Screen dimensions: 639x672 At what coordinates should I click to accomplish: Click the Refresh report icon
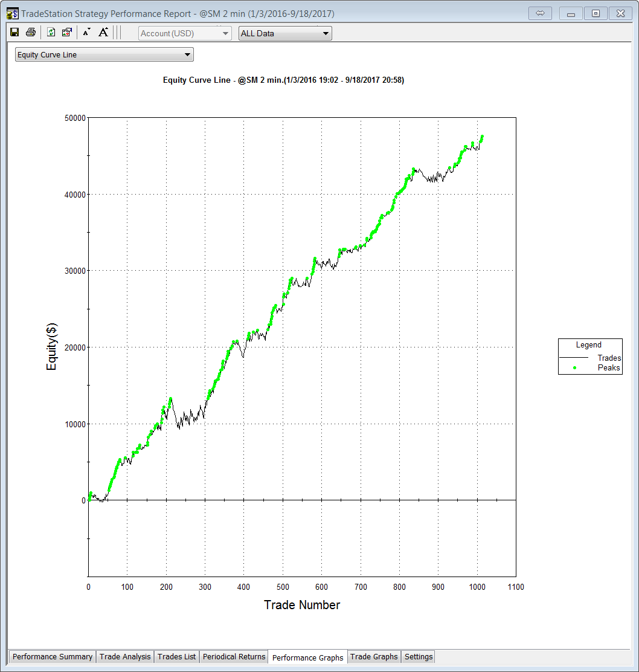pyautogui.click(x=51, y=33)
